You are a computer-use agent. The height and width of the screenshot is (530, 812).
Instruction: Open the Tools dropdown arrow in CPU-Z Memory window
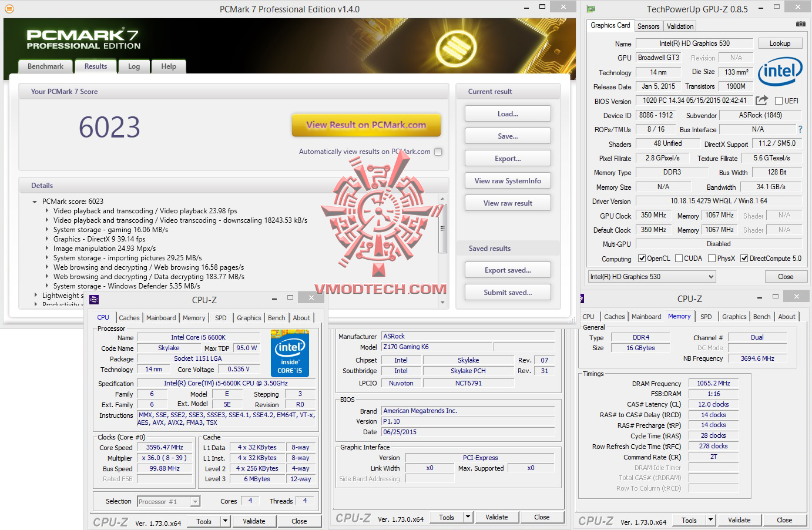coord(710,520)
